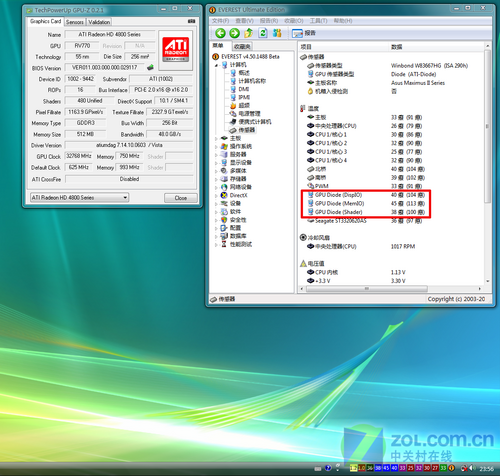This screenshot has width=500, height=476.
Task: Select the EVEREST v4.50.1488 Beta root node
Action: pos(246,57)
